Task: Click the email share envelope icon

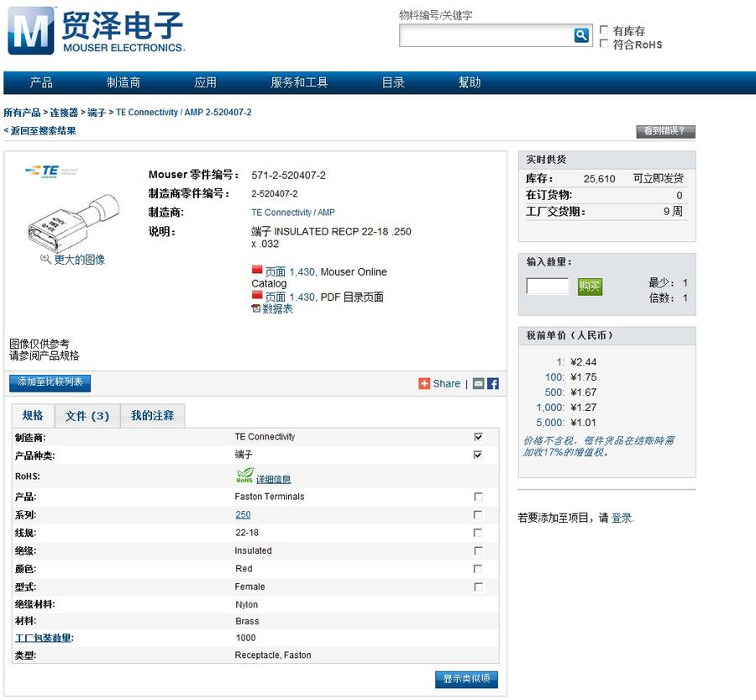Action: [x=478, y=383]
